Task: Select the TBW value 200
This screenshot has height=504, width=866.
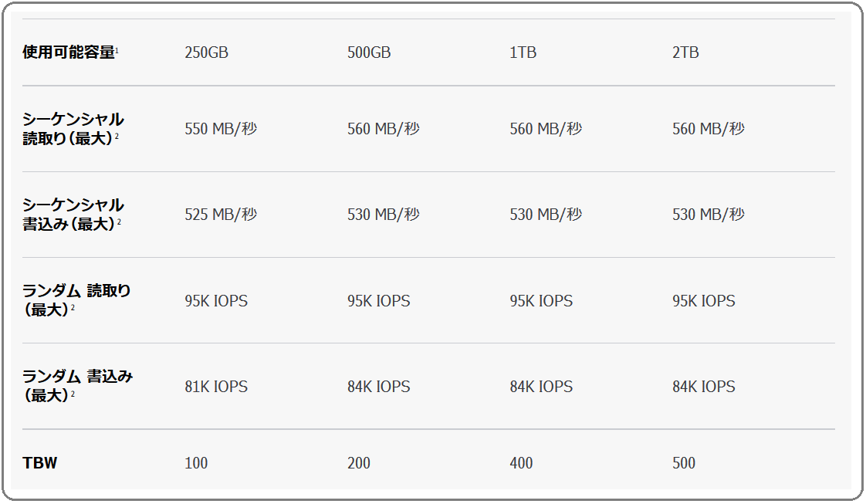Action: point(359,463)
